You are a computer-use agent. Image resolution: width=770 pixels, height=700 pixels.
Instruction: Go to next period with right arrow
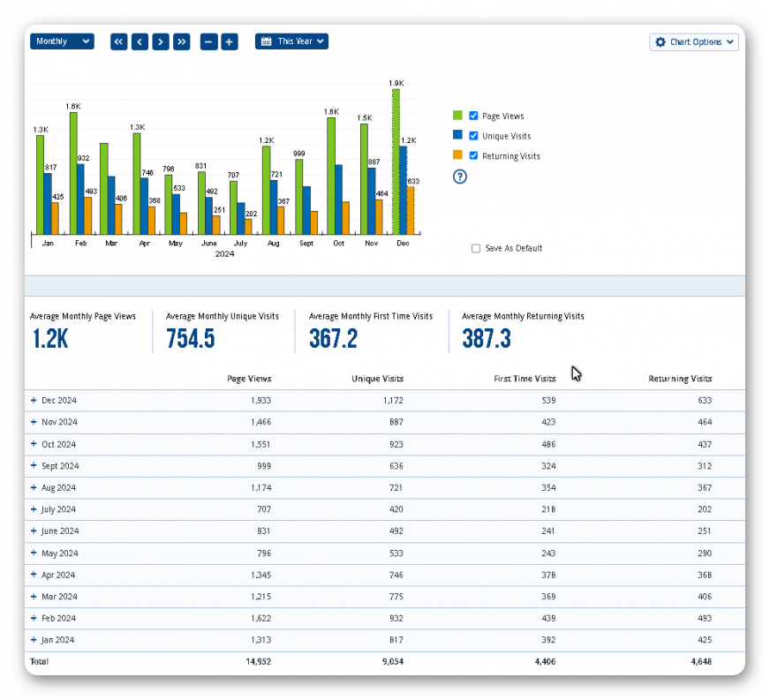point(161,41)
